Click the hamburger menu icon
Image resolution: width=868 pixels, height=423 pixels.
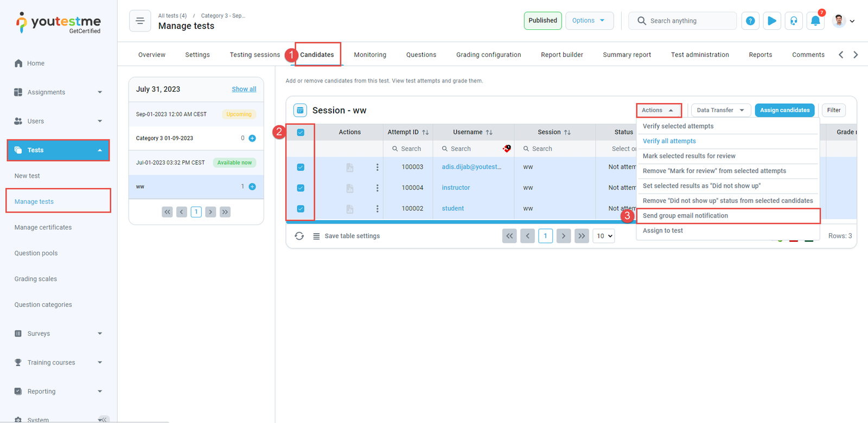coord(140,21)
